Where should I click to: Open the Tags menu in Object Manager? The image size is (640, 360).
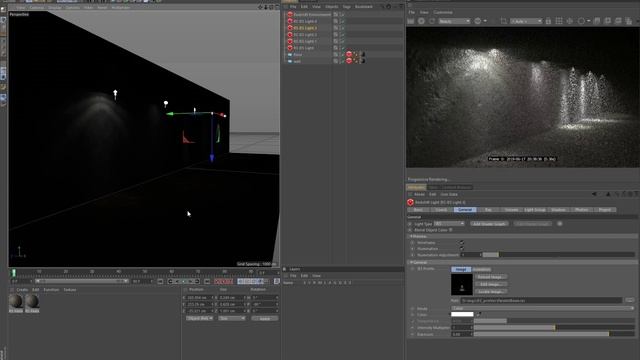pyautogui.click(x=347, y=7)
